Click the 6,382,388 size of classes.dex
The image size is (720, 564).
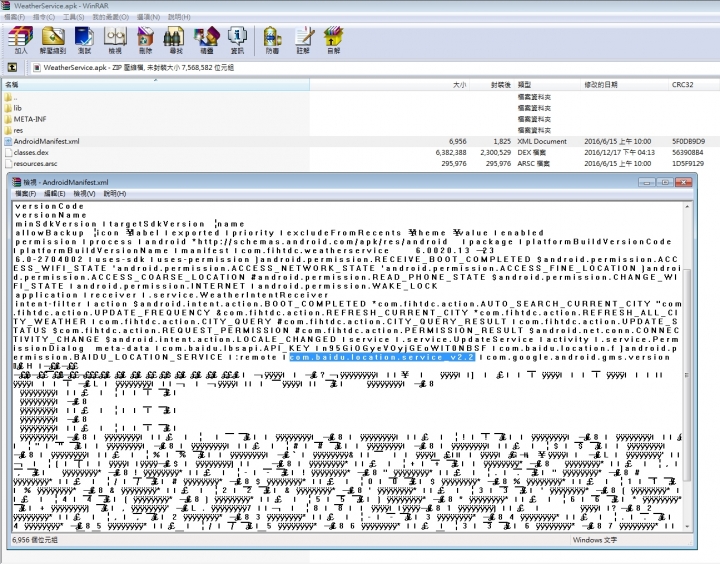(451, 152)
